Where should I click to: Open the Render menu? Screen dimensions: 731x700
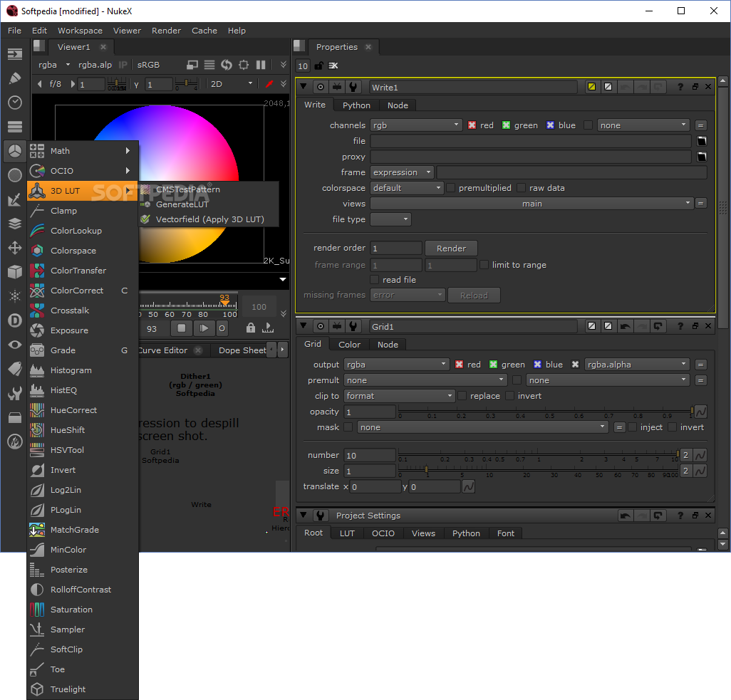(x=167, y=31)
